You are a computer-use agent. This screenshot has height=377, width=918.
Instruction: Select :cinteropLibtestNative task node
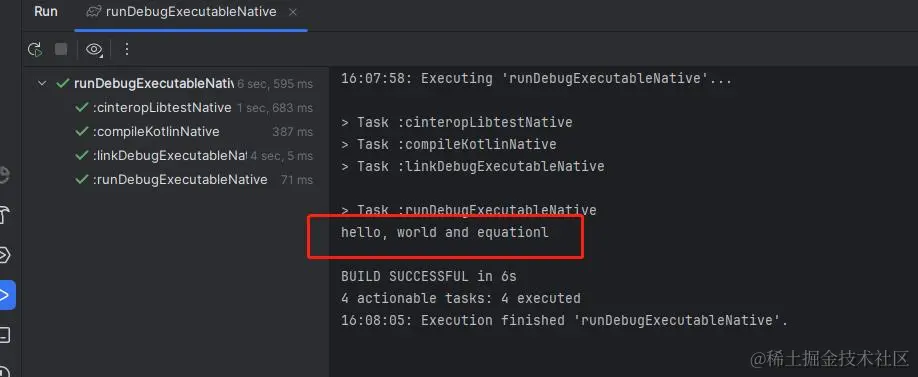click(194, 108)
